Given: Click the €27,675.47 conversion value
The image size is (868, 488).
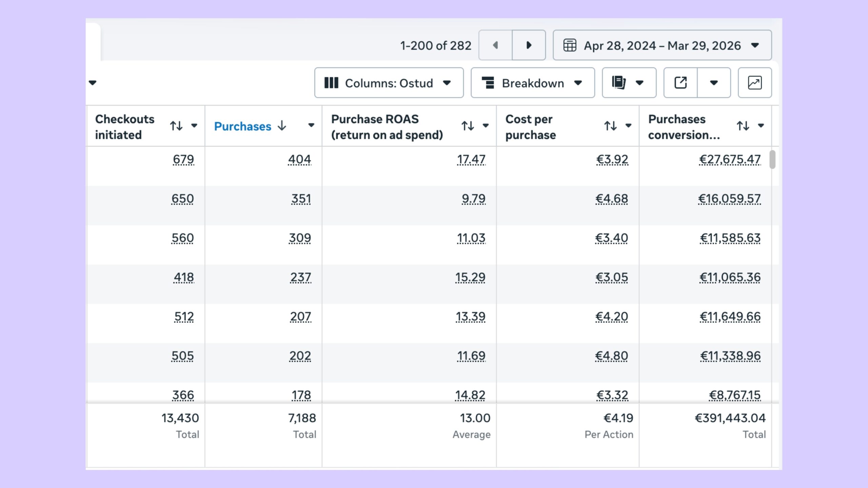Looking at the screenshot, I should pyautogui.click(x=730, y=159).
